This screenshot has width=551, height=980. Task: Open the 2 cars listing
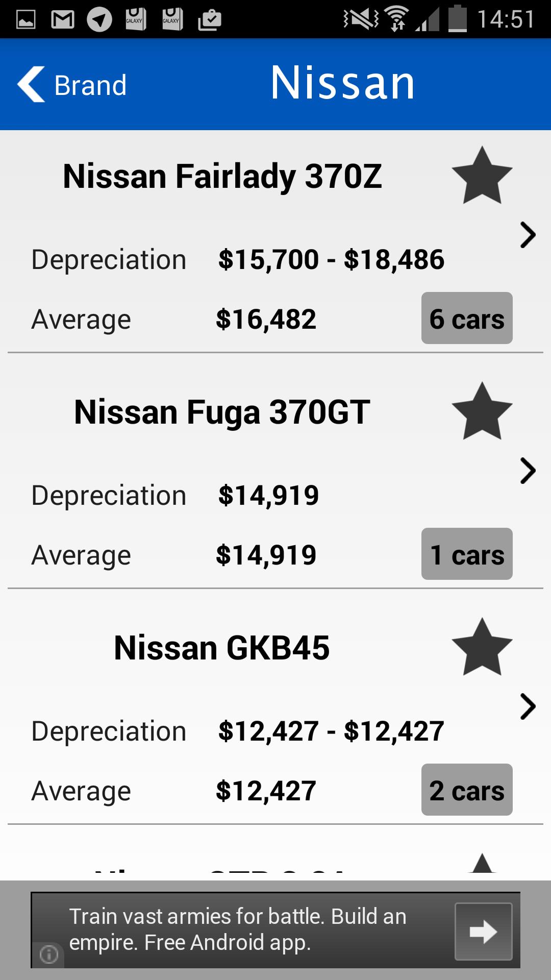click(x=467, y=790)
